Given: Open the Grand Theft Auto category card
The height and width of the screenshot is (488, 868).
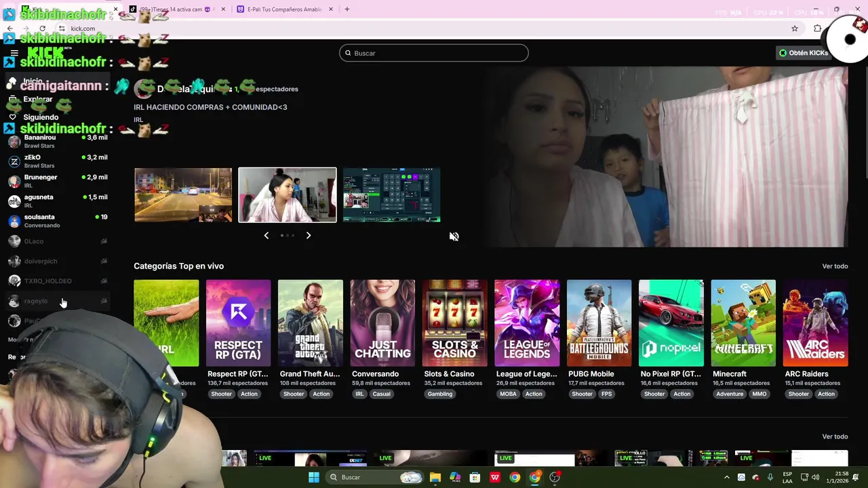Looking at the screenshot, I should point(311,323).
